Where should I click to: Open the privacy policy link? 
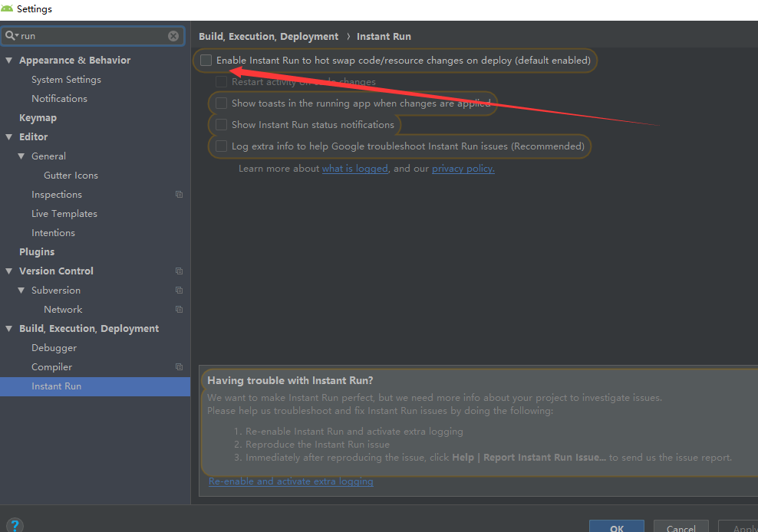pyautogui.click(x=463, y=168)
